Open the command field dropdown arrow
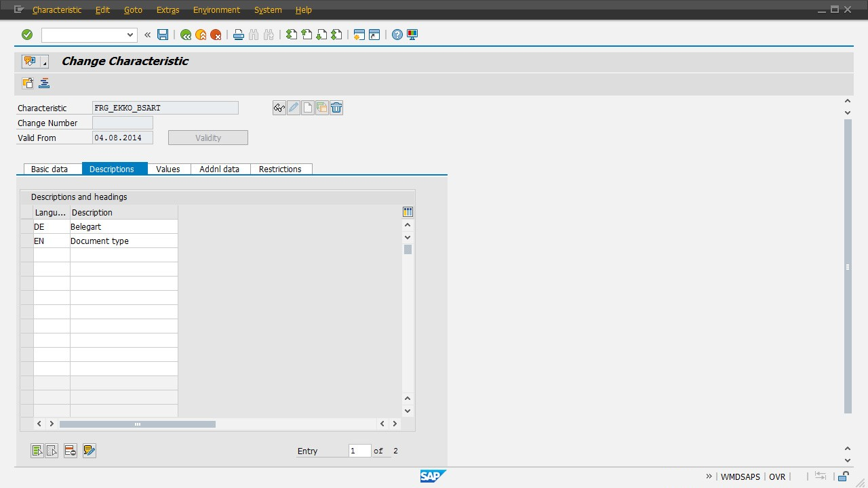The height and width of the screenshot is (488, 868). click(x=131, y=35)
